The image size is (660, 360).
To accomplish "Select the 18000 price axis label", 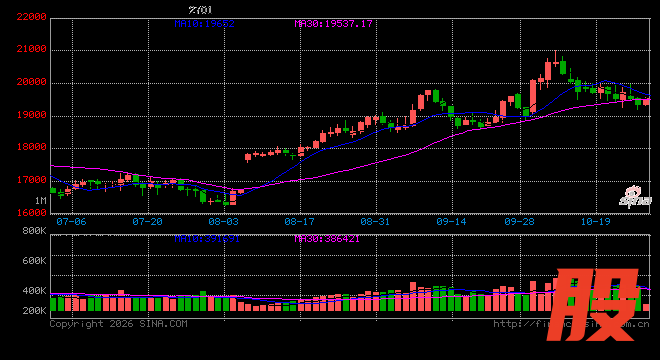I will (x=32, y=147).
